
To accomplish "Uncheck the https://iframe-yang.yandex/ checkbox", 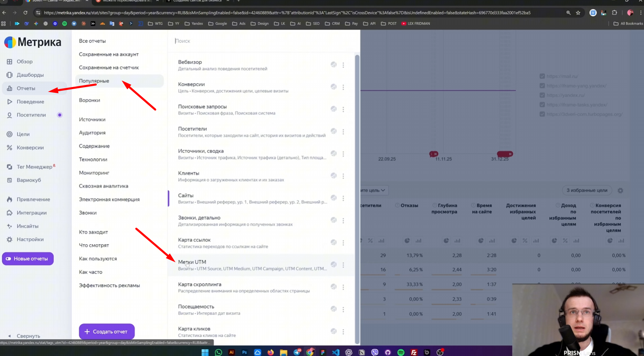I will click(542, 85).
